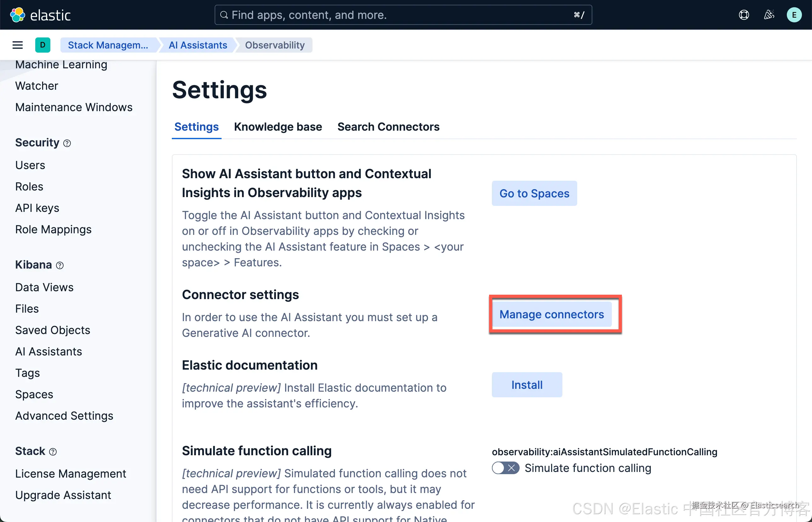Open the newsfeed celebration icon

point(769,15)
